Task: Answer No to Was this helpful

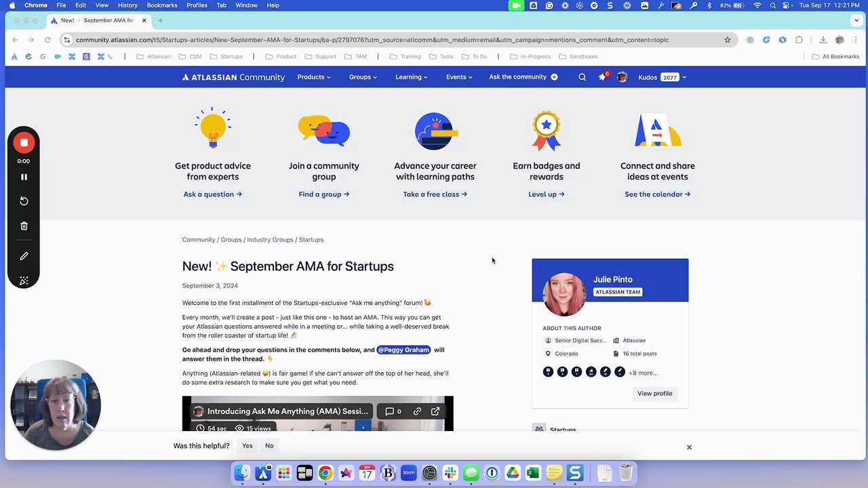Action: [269, 446]
